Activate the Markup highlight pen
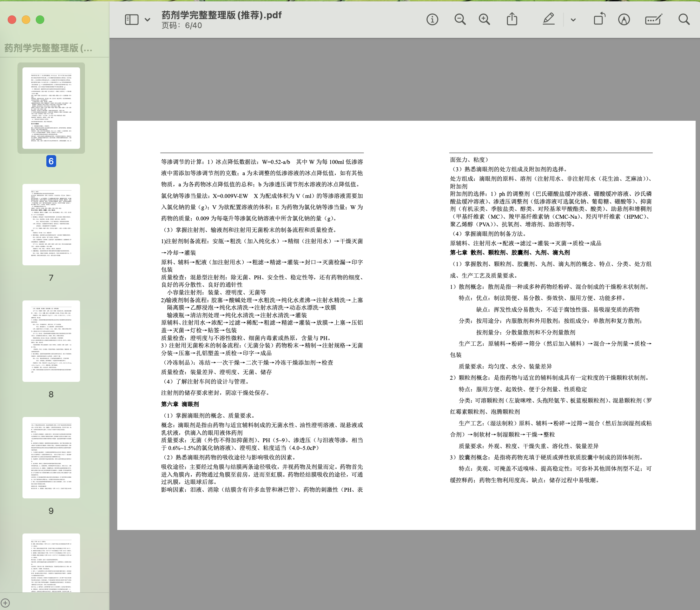 (x=548, y=19)
